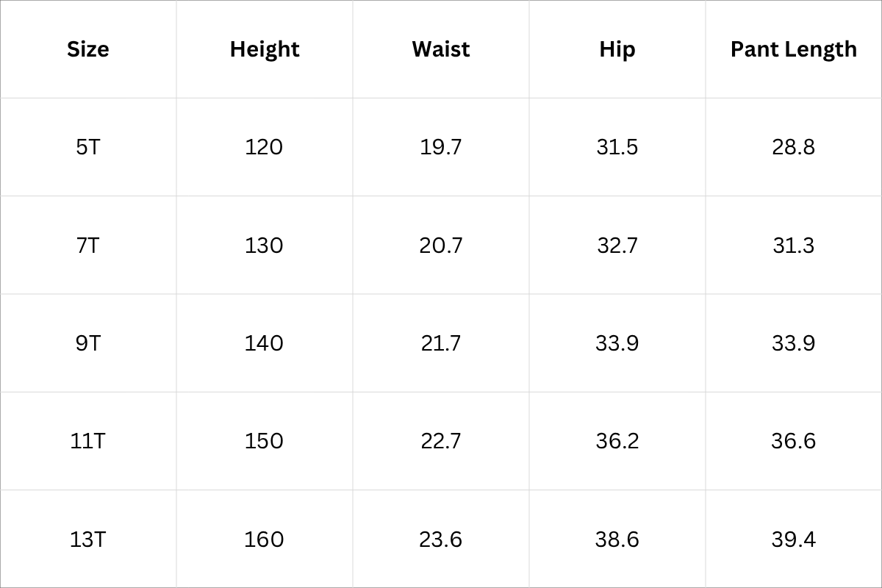Select the pant length value 28.8
The width and height of the screenshot is (882, 588).
pyautogui.click(x=793, y=147)
